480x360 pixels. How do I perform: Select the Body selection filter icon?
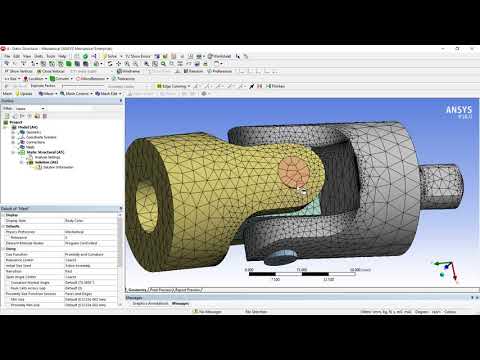coord(77,63)
